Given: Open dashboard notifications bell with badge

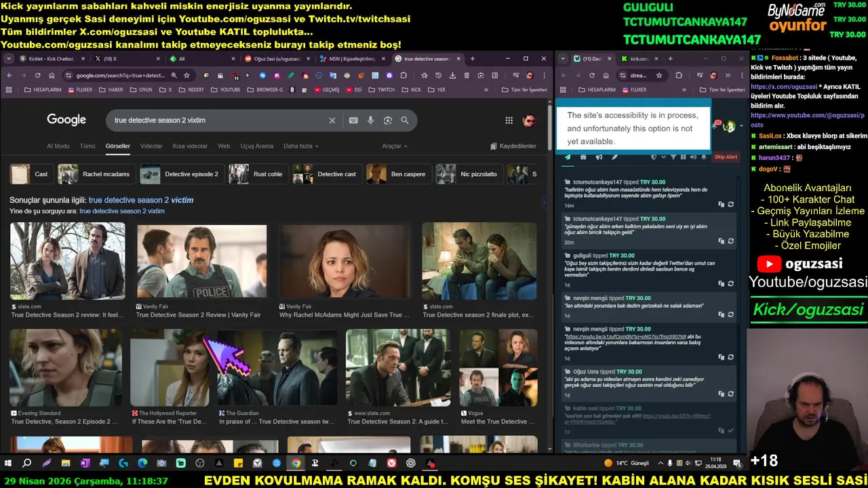Looking at the screenshot, I should (716, 126).
